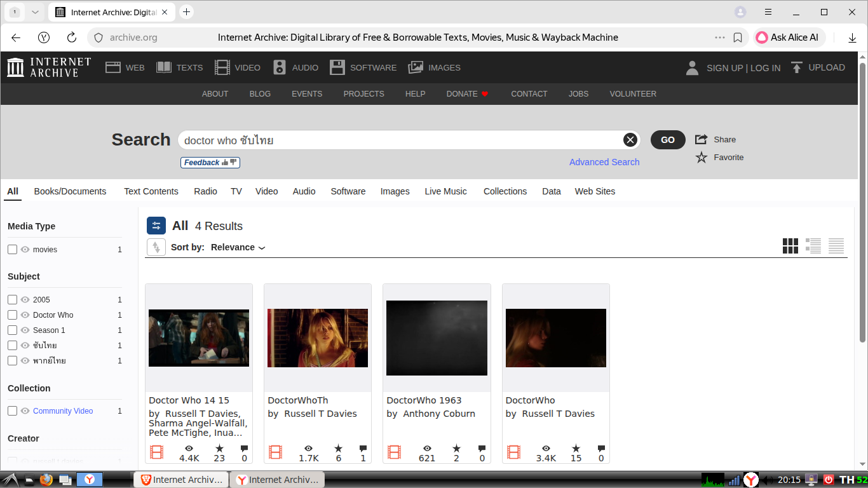Open the Sort by Relevance dropdown
Screen dimensions: 868x488
[238, 247]
